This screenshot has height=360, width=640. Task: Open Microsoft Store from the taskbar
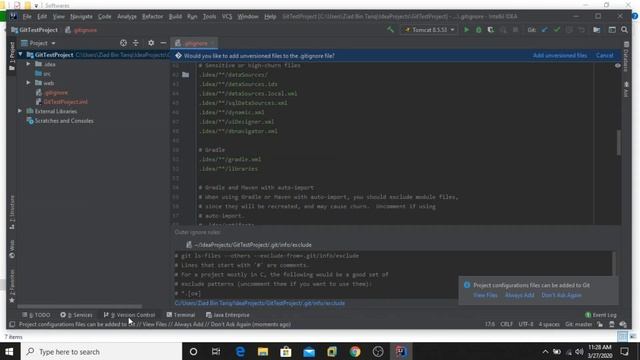pos(286,351)
